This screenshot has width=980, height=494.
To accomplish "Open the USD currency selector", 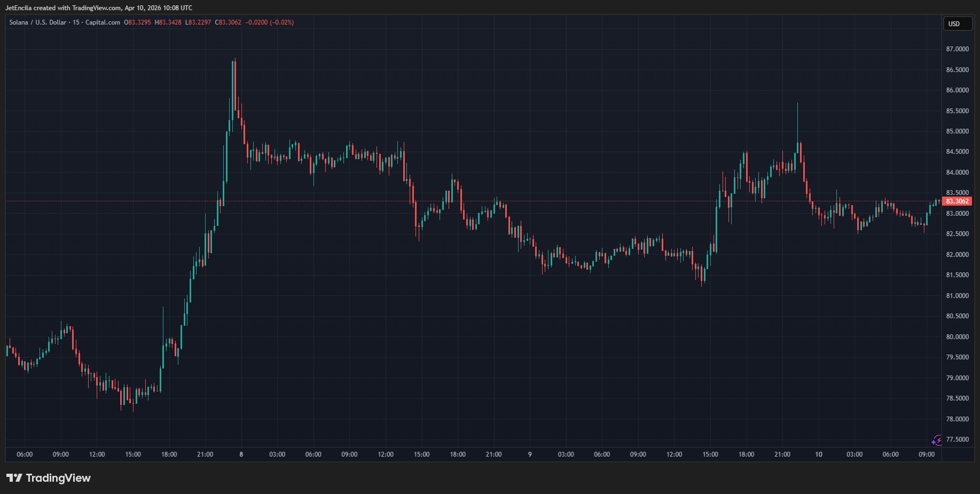I will pyautogui.click(x=957, y=24).
